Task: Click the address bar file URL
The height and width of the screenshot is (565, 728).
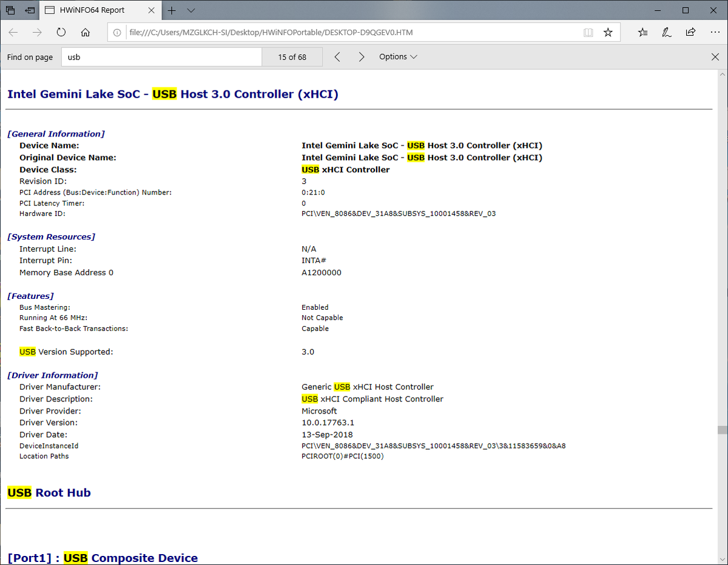Action: click(271, 32)
